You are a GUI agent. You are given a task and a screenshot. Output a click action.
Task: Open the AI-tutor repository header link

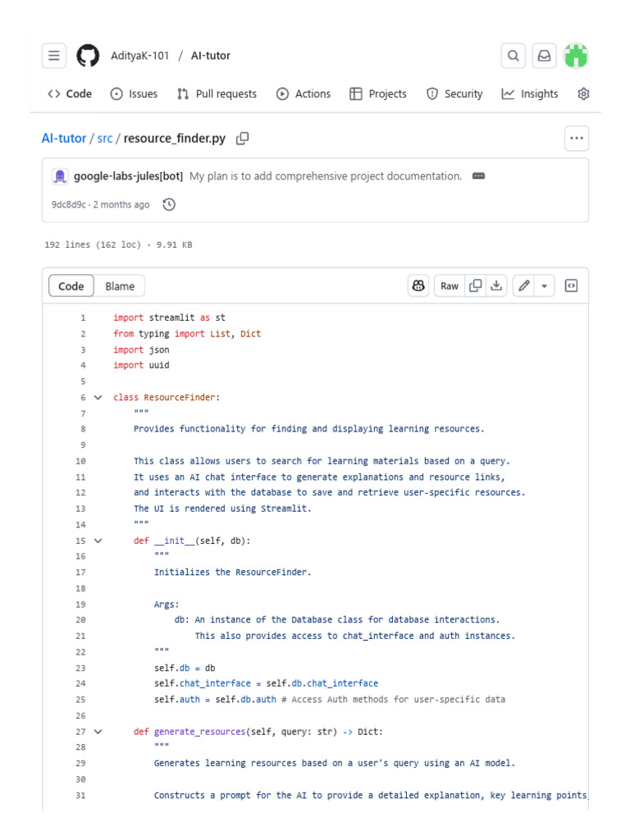click(211, 56)
